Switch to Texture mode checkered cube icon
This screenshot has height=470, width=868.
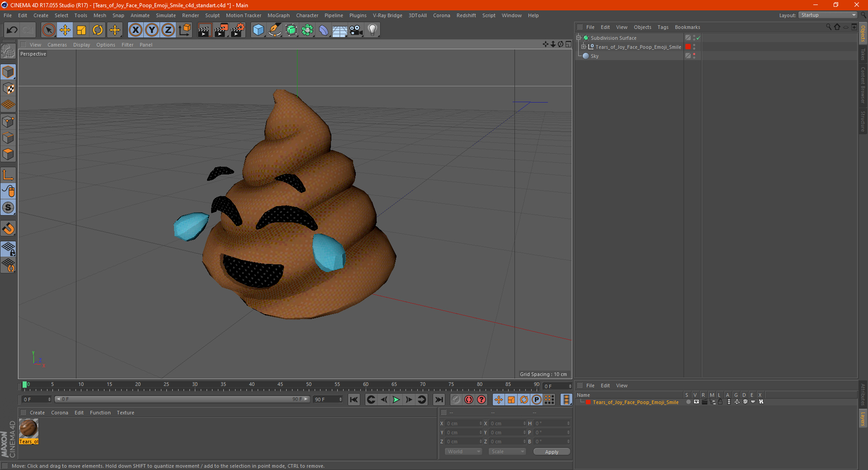click(8, 89)
